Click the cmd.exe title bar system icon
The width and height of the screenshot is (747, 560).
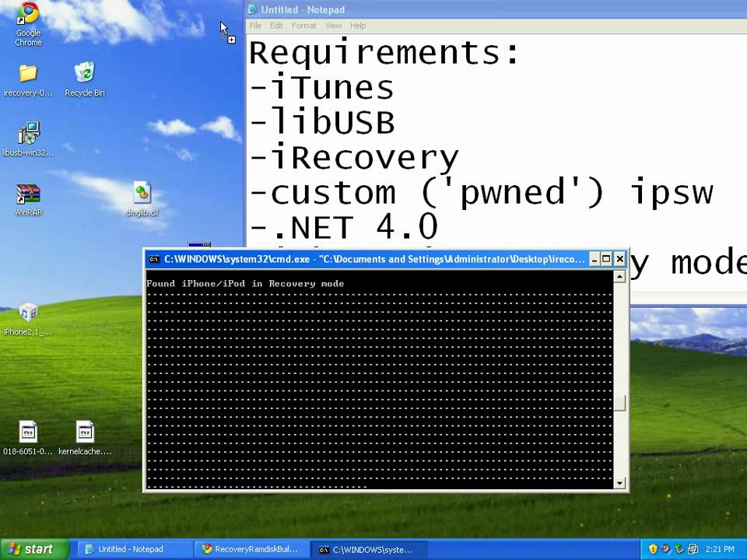pyautogui.click(x=154, y=260)
